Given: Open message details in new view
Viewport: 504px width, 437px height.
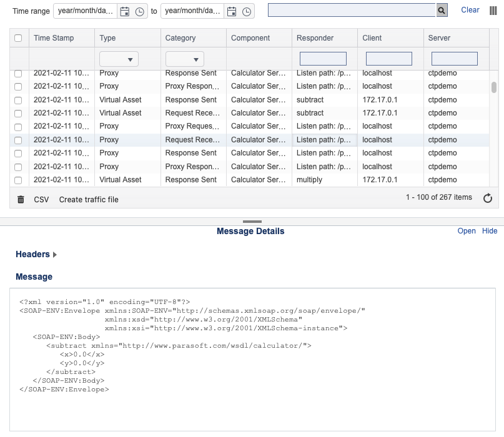Looking at the screenshot, I should coord(467,231).
